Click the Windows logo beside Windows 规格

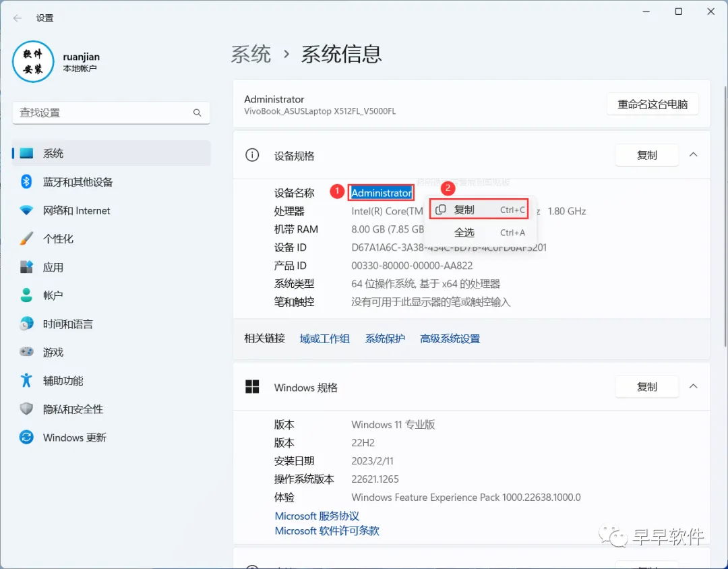click(252, 387)
